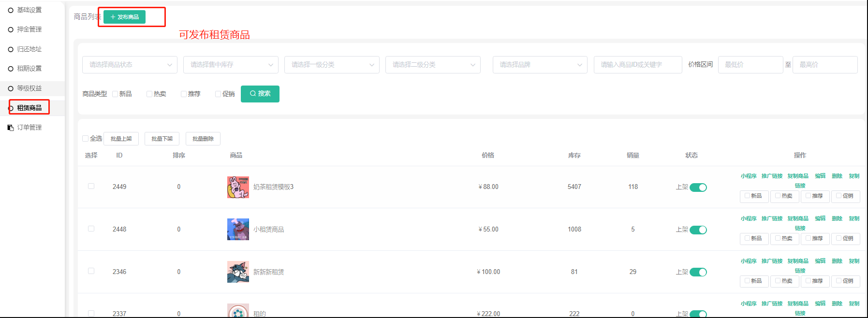
Task: Click 编辑 link for product 2449
Action: (820, 176)
